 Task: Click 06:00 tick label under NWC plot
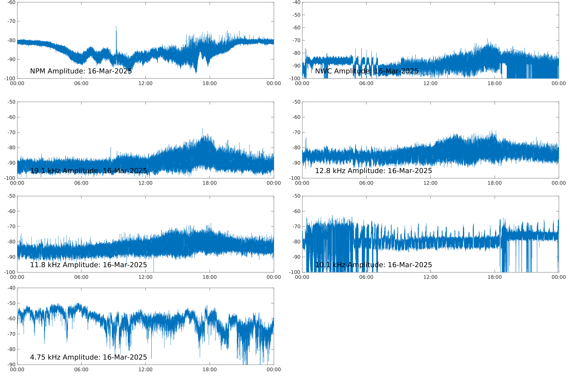pos(366,84)
